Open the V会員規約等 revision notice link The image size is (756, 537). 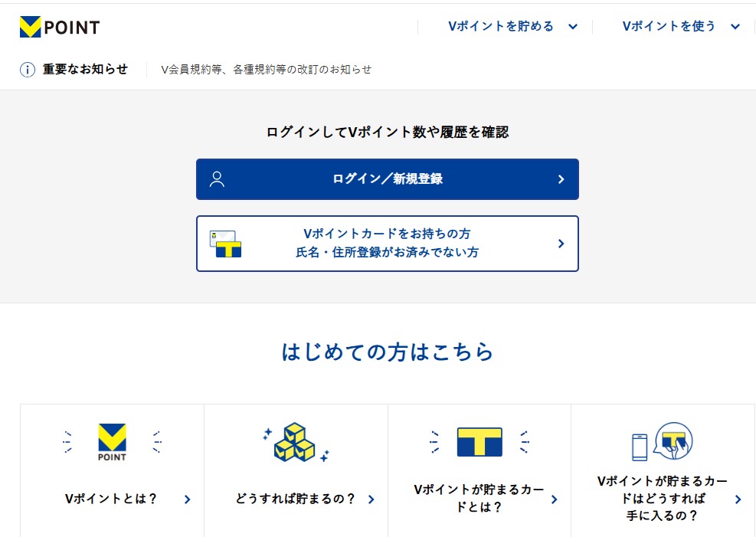tap(266, 70)
